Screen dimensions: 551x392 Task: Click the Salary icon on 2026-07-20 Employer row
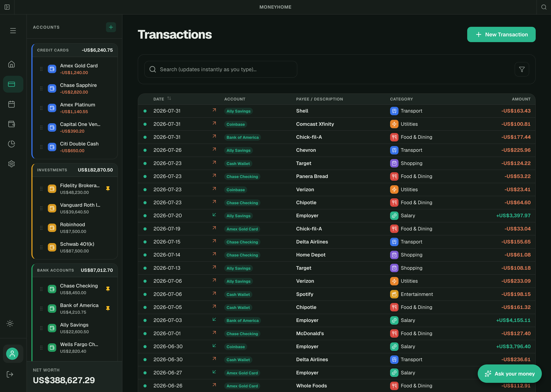click(394, 216)
